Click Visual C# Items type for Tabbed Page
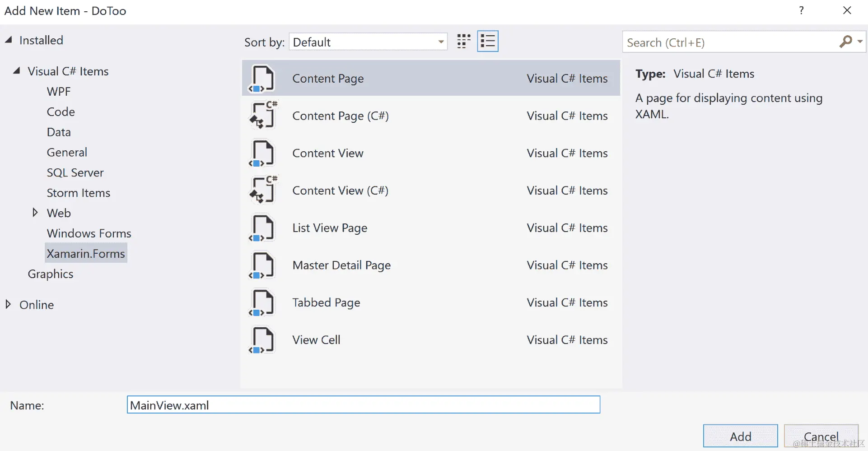Image resolution: width=868 pixels, height=451 pixels. point(567,303)
